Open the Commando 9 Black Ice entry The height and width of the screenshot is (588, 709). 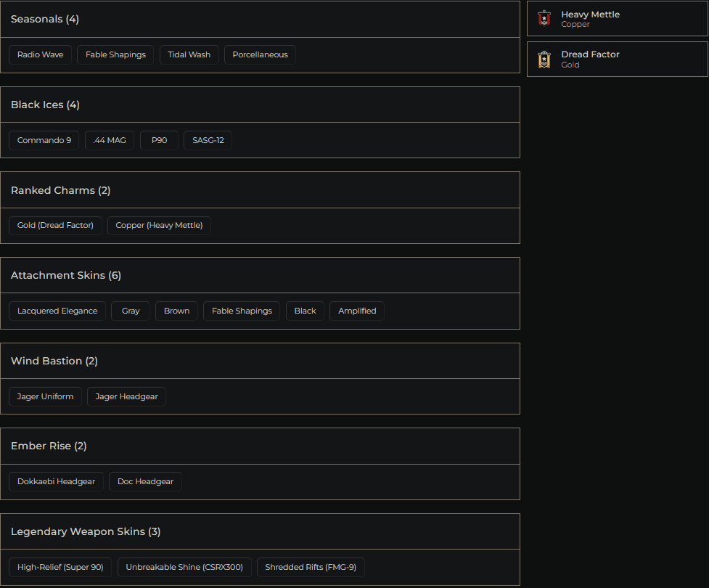tap(44, 140)
